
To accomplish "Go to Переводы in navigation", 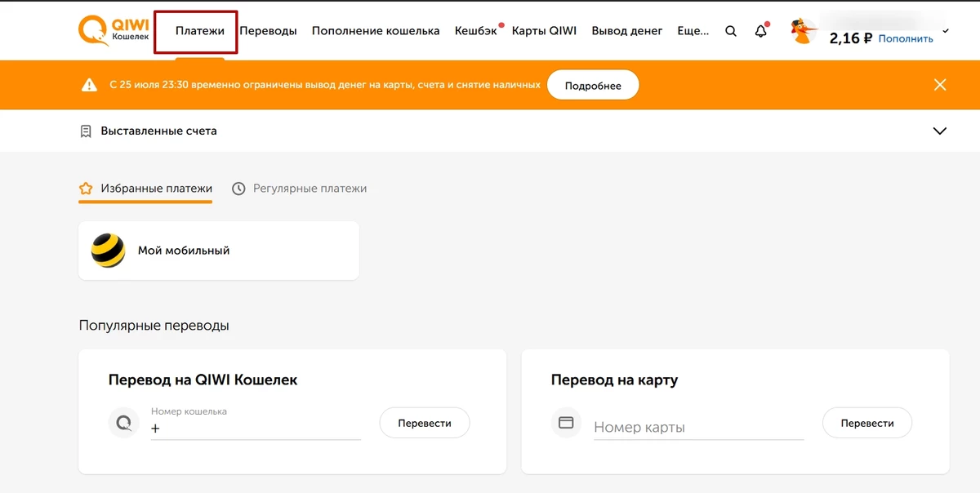I will pyautogui.click(x=268, y=31).
